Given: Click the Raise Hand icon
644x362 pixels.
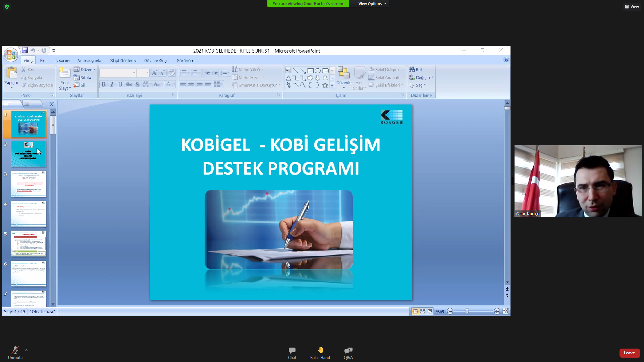Looking at the screenshot, I should pyautogui.click(x=320, y=350).
